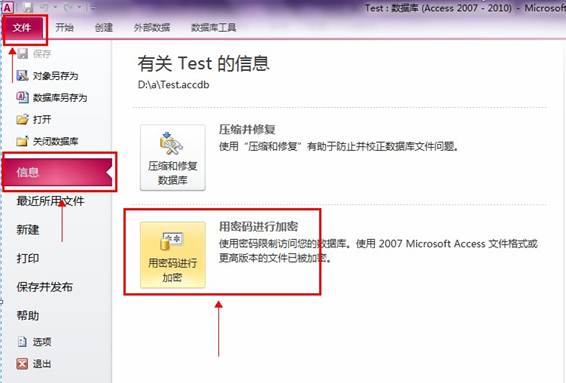The width and height of the screenshot is (566, 383).
Task: Open the 保存并发布 section
Action: 44,287
